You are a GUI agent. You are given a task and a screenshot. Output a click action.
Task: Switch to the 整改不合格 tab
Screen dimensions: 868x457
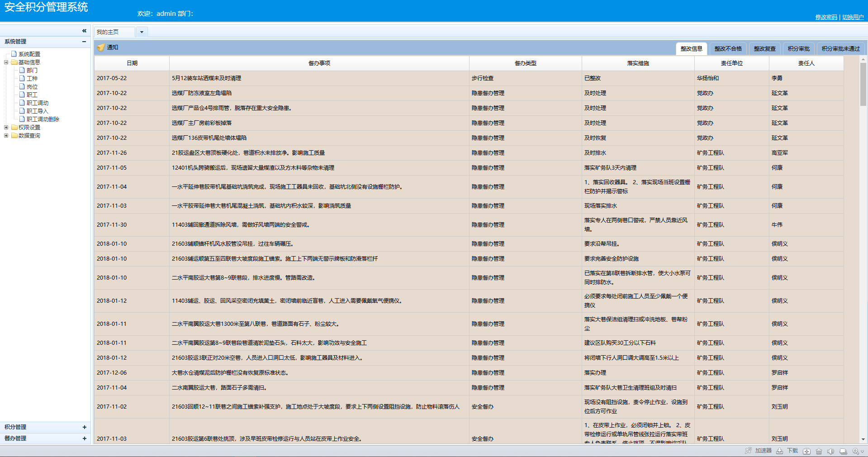tap(728, 49)
